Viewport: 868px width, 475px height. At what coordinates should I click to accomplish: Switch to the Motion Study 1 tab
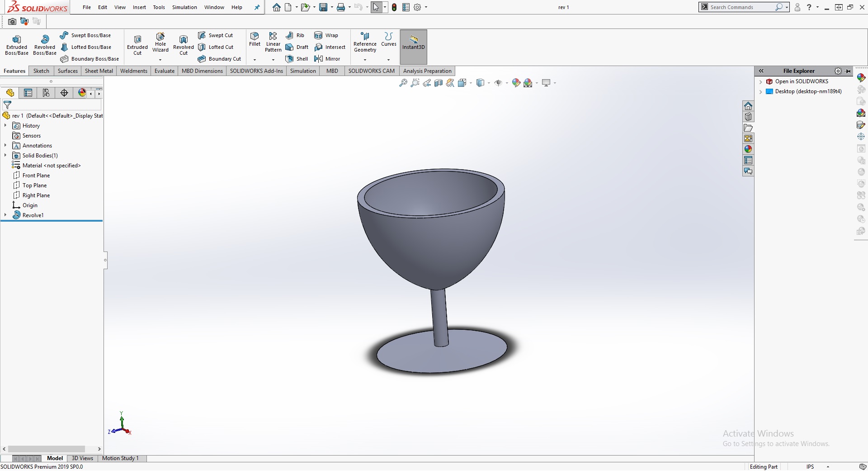pyautogui.click(x=120, y=458)
